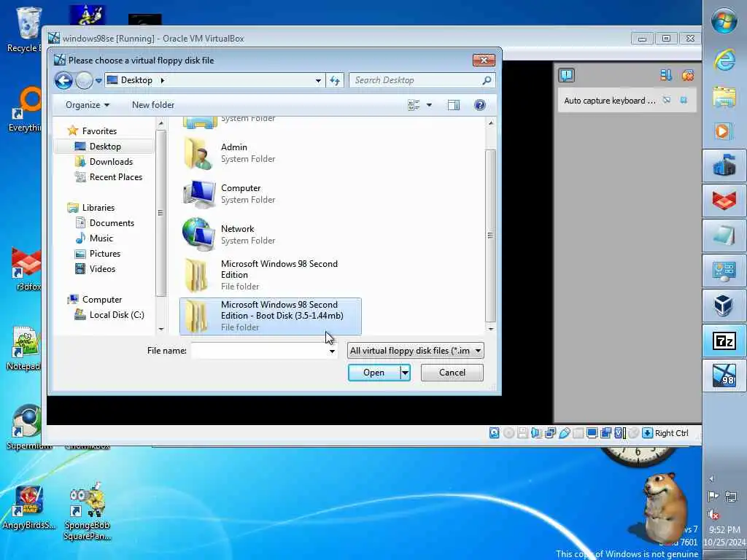Cancel the floppy disk file dialog
Viewport: 747px width, 560px height.
pos(452,373)
